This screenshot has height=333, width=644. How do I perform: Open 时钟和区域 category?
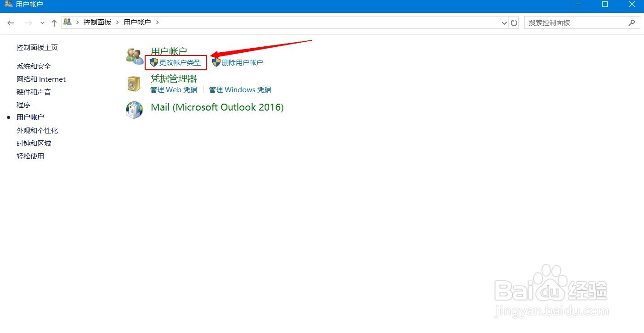[x=34, y=144]
